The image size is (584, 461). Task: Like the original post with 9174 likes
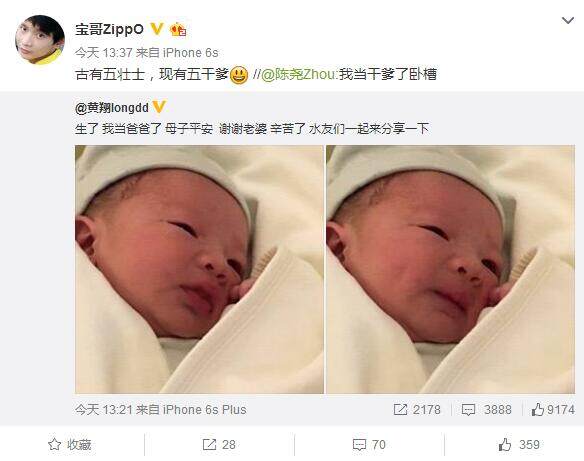[553, 410]
